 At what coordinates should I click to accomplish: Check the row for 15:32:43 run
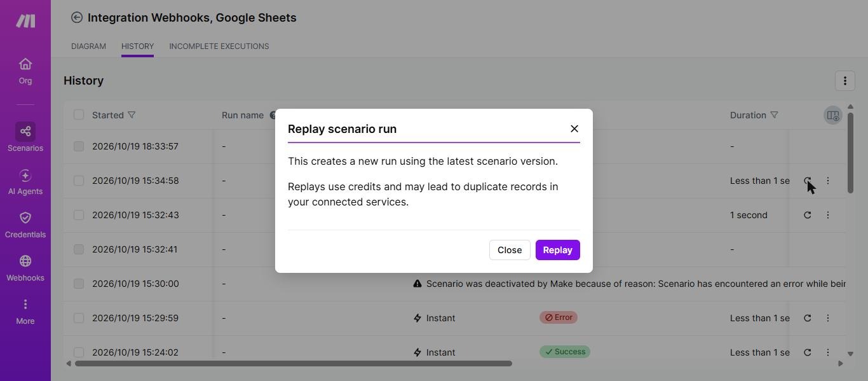(x=79, y=215)
